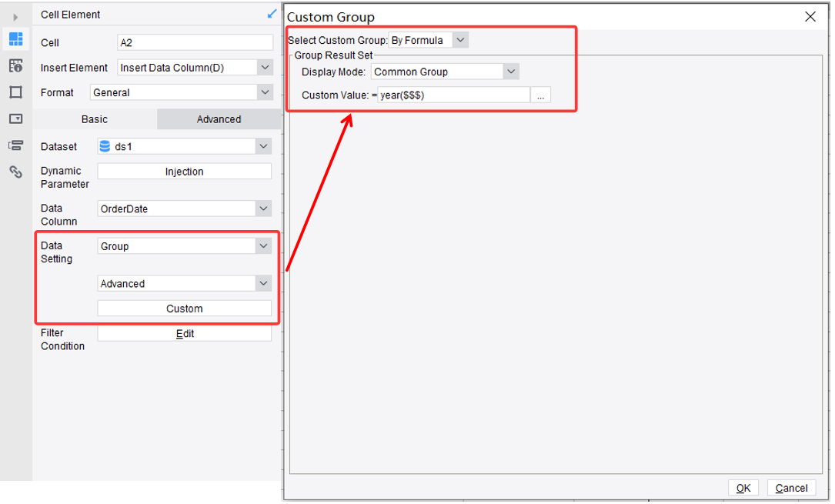This screenshot has width=835, height=504.
Task: Open the hyperlink panel icon in sidebar
Action: (15, 171)
